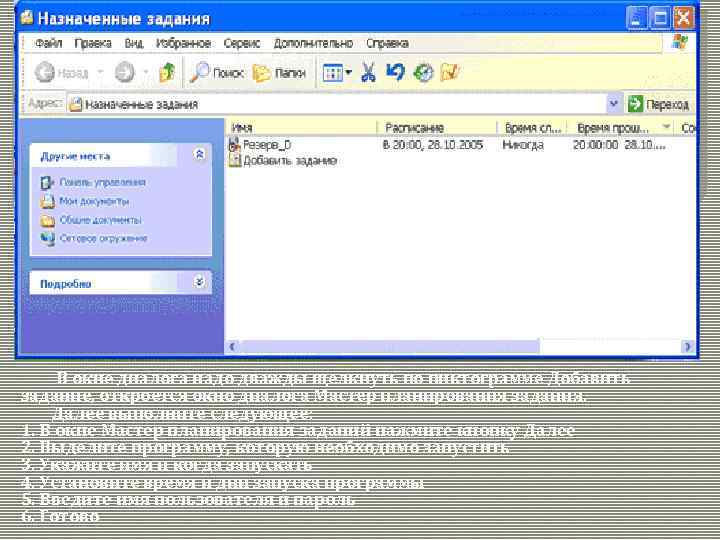720x540 pixels.
Task: Open Search (Поиск) in toolbar
Action: tap(217, 73)
